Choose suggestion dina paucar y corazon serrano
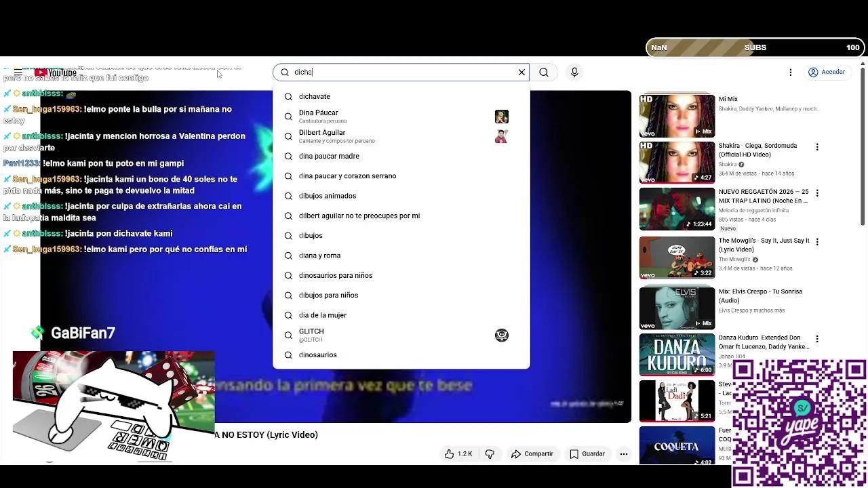Screen dimensions: 868x488 [401, 176]
